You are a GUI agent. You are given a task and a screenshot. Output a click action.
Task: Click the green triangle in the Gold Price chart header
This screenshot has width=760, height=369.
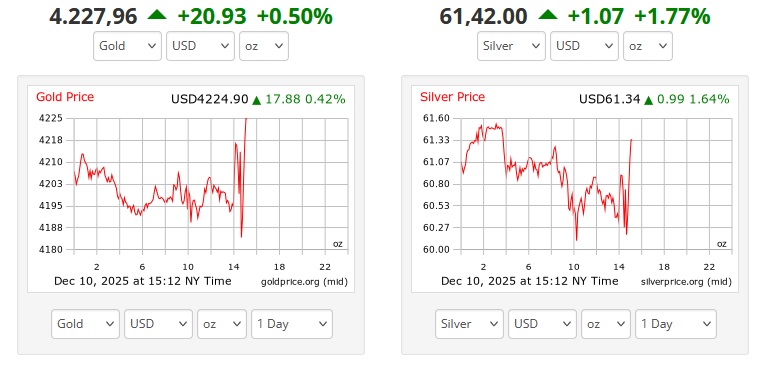[257, 100]
